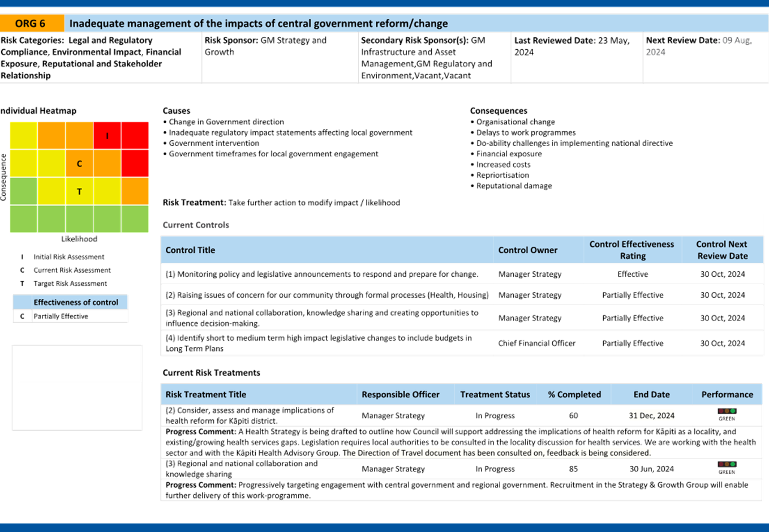Click the orange ORG 6 risk badge

coord(31,23)
